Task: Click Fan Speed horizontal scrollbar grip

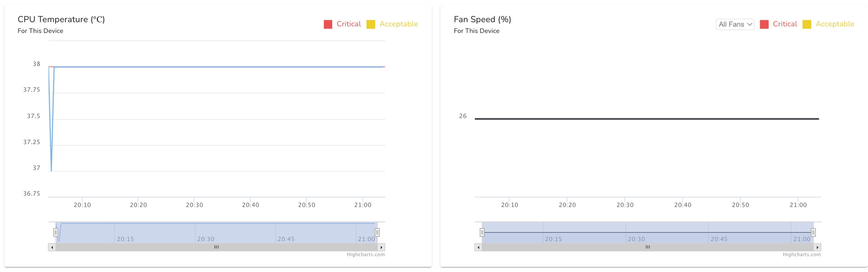Action: click(648, 247)
